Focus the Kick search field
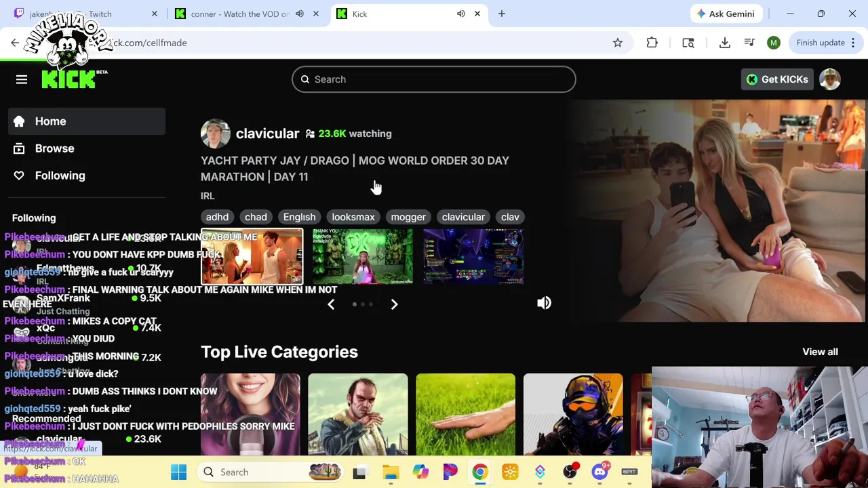 tap(434, 79)
